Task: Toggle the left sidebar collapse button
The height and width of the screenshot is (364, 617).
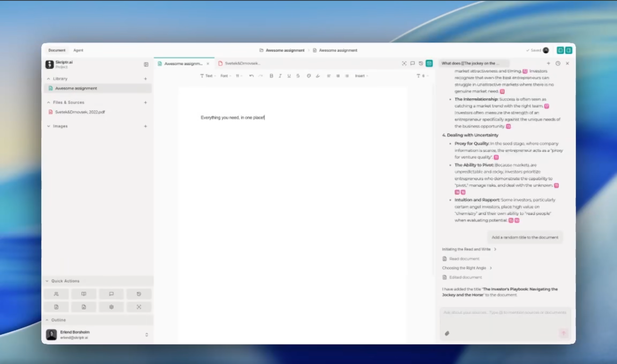Action: point(146,64)
